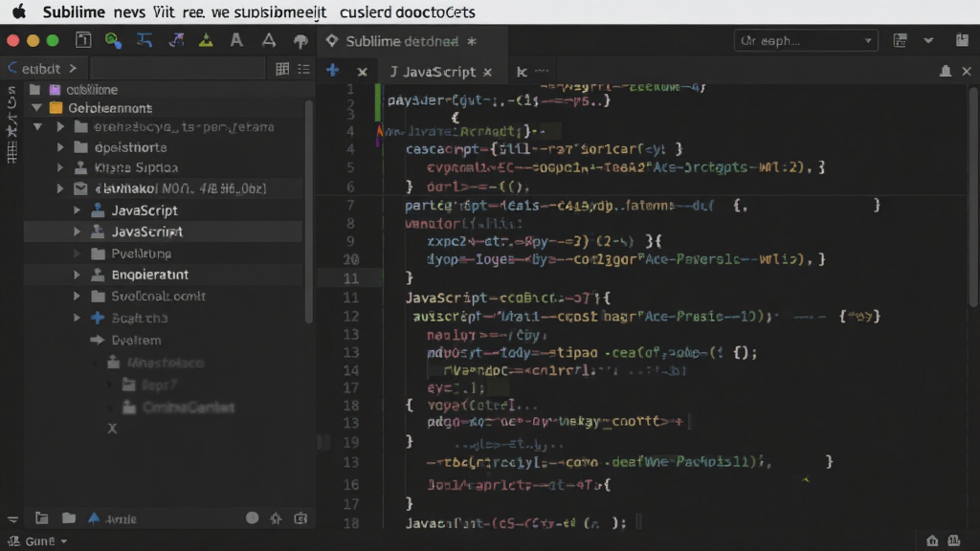Expand the first JavaScript tree item
980x551 pixels.
click(77, 210)
